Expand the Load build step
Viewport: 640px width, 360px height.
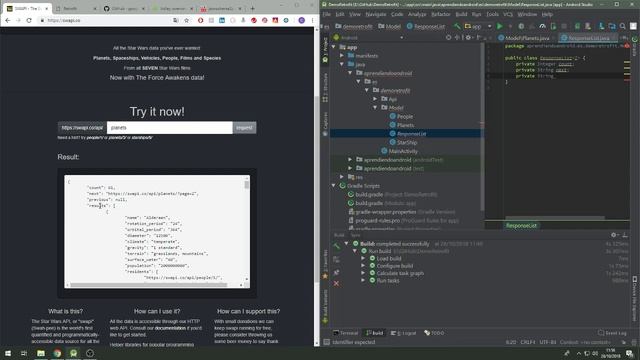[x=363, y=258]
